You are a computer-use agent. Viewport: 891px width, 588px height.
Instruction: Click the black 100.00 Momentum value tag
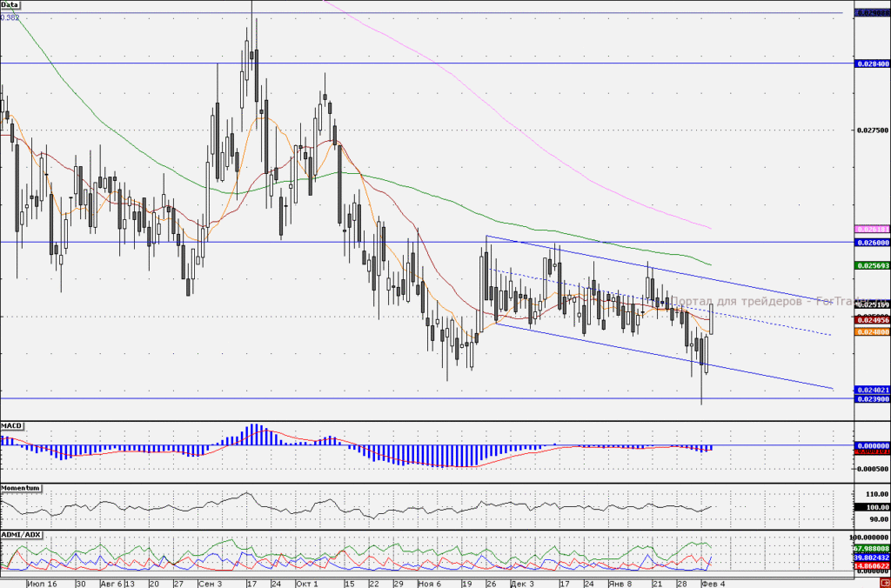872,507
